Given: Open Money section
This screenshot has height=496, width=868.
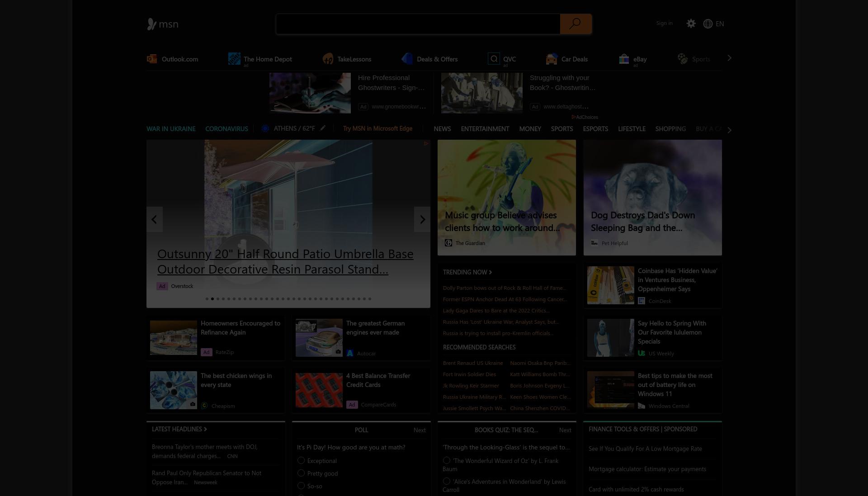Looking at the screenshot, I should pos(530,129).
